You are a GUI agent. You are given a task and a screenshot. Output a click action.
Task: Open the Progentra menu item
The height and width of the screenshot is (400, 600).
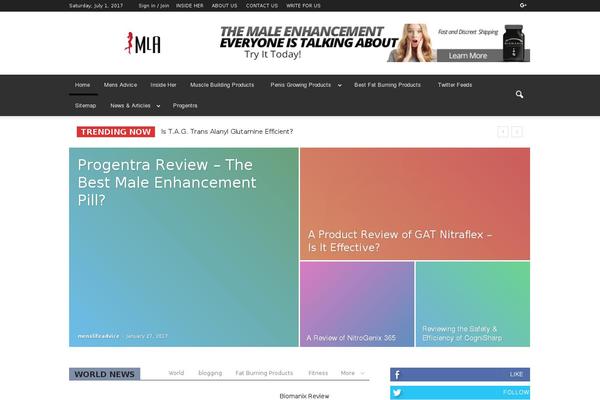coord(185,106)
